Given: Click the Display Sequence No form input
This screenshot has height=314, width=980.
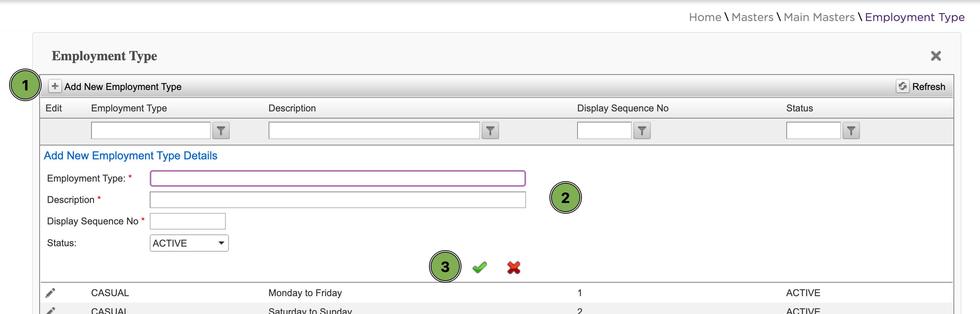Looking at the screenshot, I should click(x=187, y=221).
